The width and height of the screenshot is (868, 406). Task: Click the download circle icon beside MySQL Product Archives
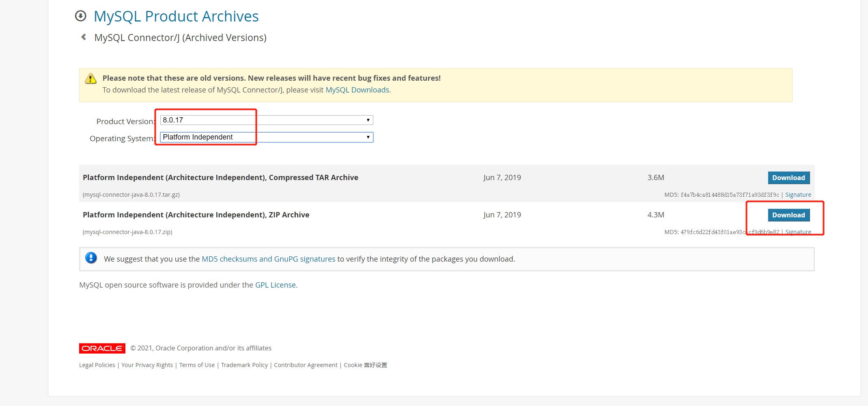pyautogui.click(x=81, y=16)
